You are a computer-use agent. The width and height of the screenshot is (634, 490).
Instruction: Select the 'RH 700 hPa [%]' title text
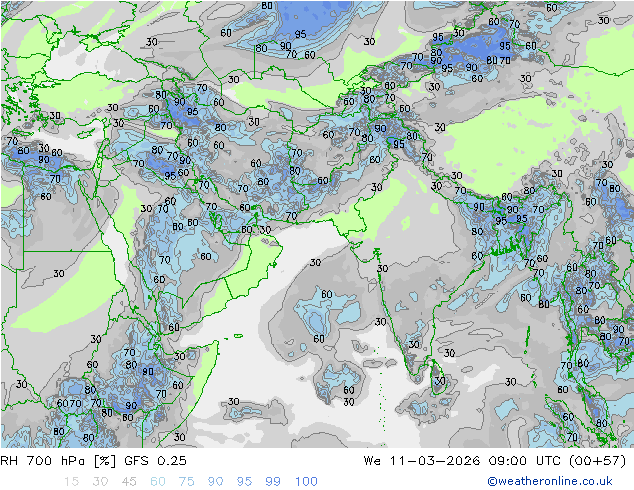[x=58, y=461]
